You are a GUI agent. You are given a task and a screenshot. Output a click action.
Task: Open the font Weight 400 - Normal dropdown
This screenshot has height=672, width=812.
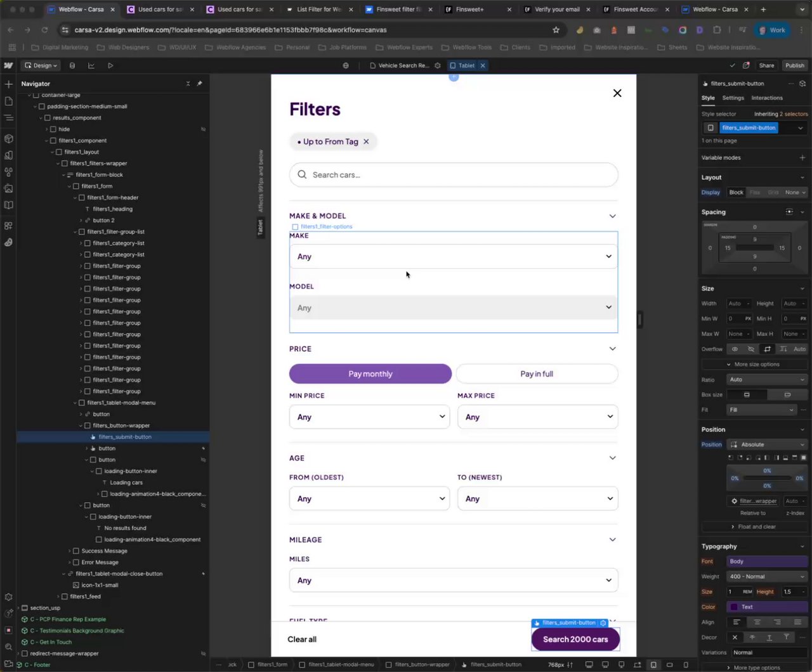pos(767,576)
